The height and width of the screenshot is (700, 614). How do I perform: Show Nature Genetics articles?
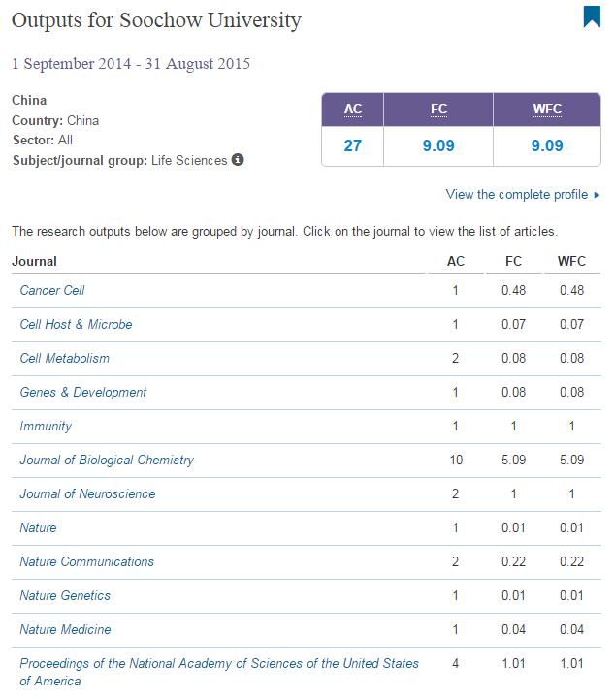(65, 595)
